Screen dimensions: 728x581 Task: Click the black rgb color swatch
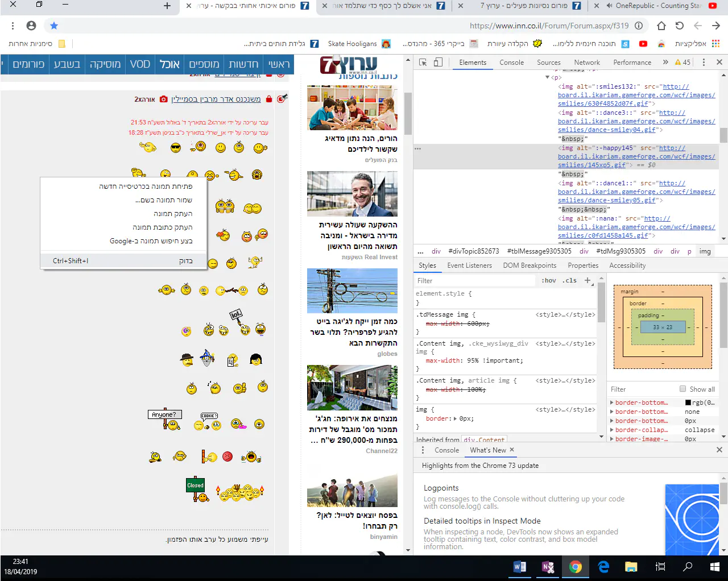(688, 402)
